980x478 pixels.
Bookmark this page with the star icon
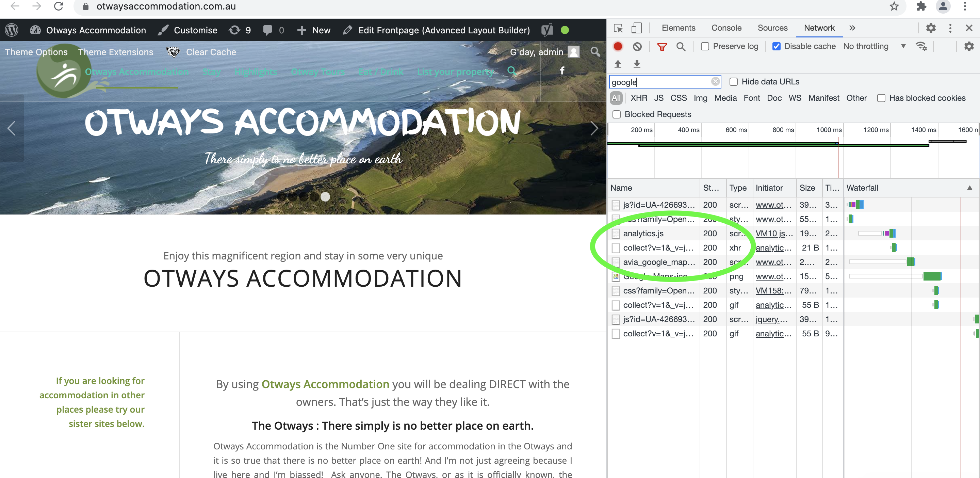[894, 6]
